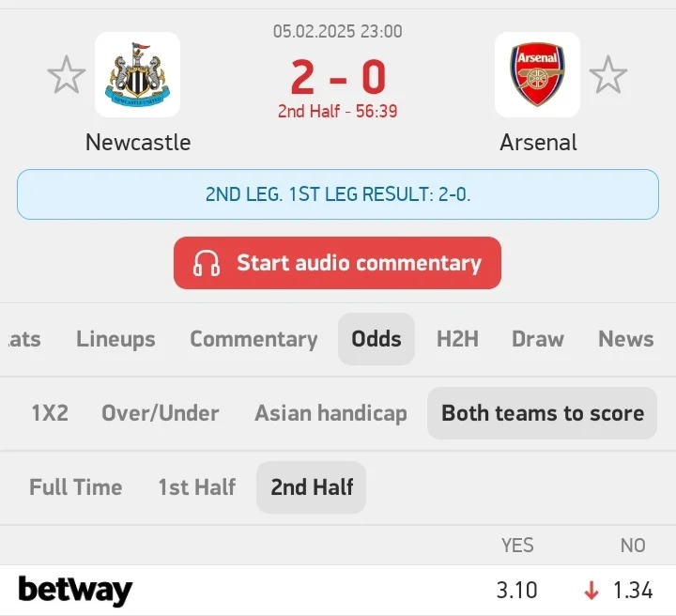The image size is (676, 616).
Task: Select the 1X2 odds market
Action: [x=50, y=413]
